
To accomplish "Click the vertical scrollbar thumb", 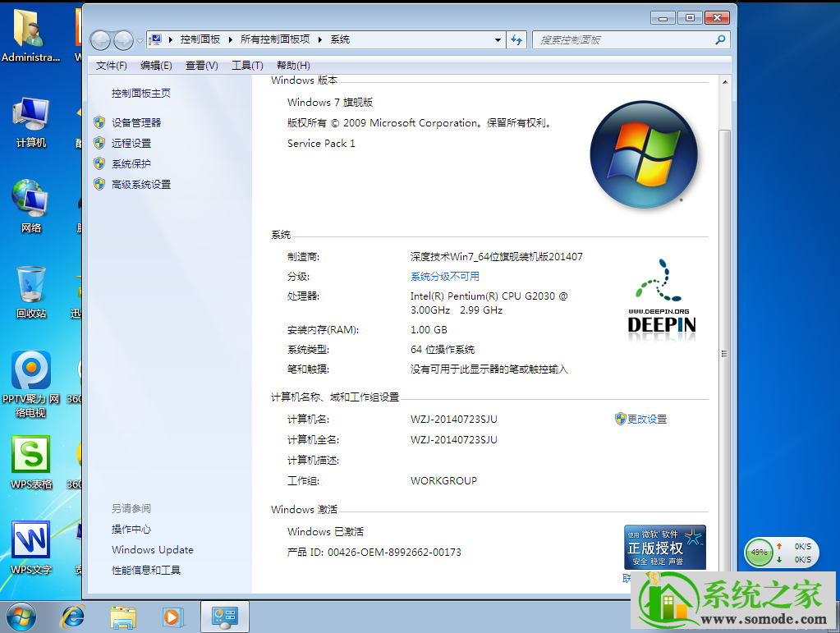I will coord(725,354).
